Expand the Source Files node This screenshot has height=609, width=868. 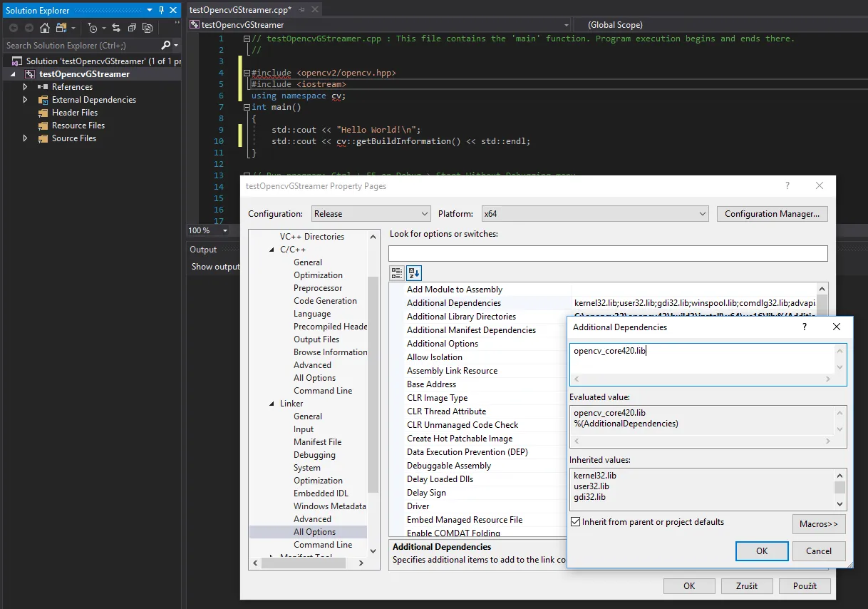[26, 138]
